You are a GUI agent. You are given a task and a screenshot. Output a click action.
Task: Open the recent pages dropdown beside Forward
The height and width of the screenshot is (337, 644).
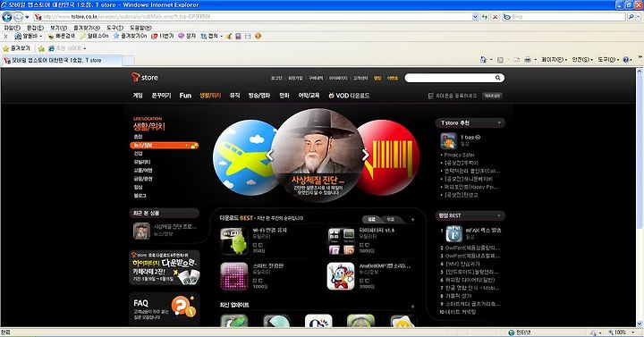(27, 17)
